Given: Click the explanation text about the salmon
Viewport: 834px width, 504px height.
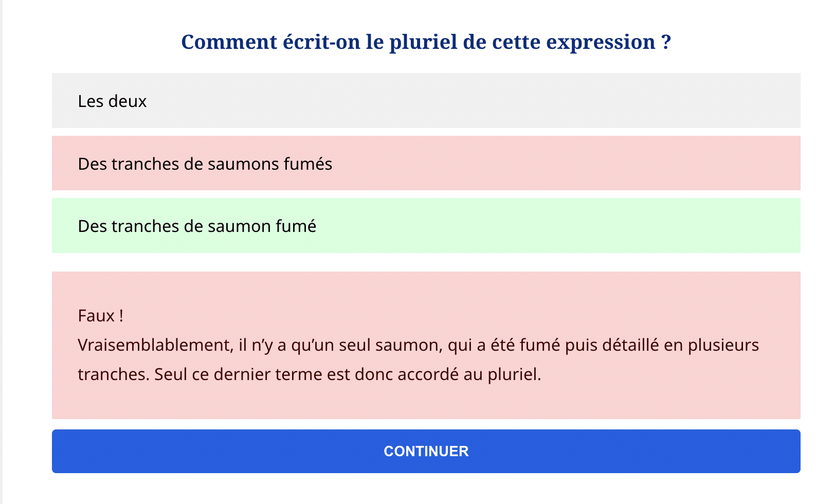Looking at the screenshot, I should coord(418,359).
